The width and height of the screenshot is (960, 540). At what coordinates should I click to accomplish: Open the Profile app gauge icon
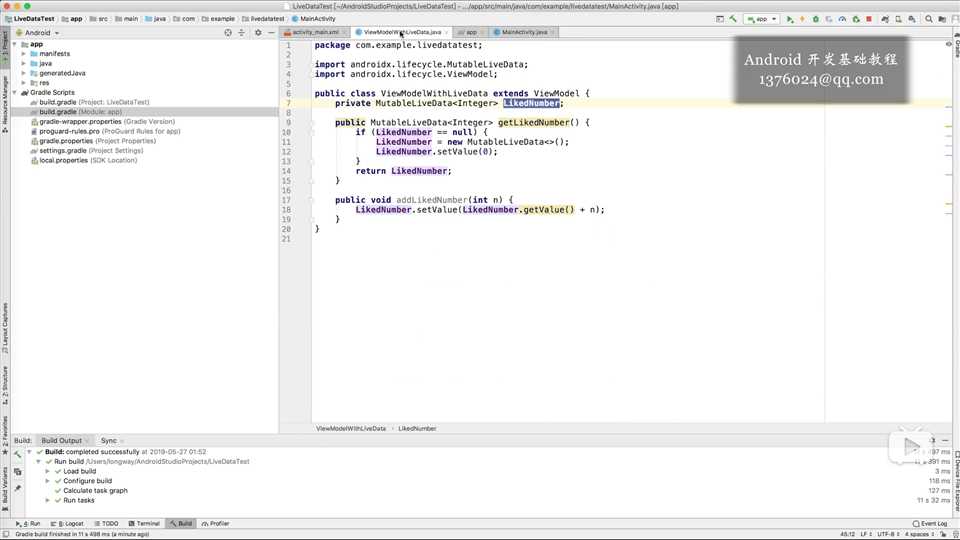tap(842, 19)
